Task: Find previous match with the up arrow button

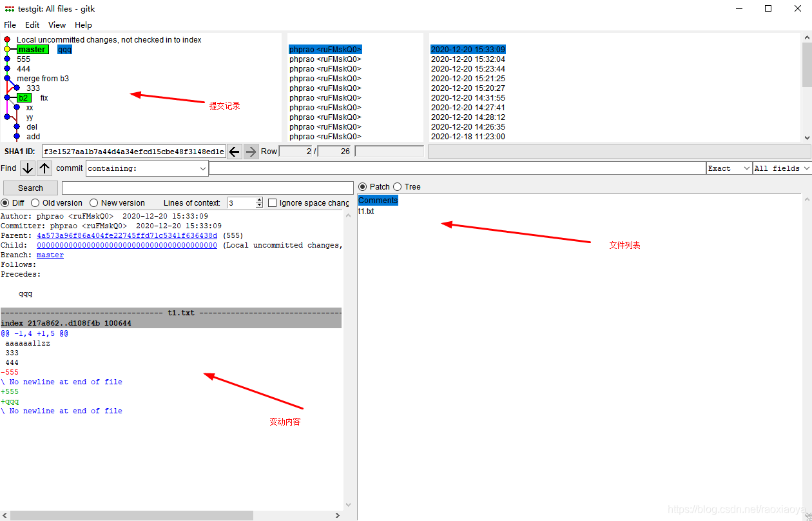Action: [x=44, y=168]
